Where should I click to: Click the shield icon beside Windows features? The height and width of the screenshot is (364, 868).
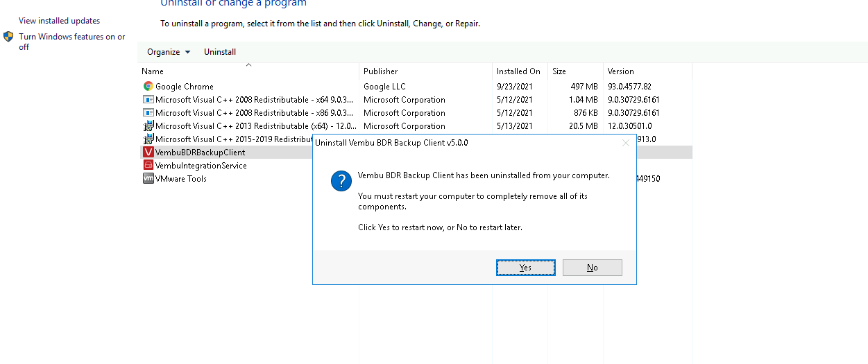pos(8,37)
